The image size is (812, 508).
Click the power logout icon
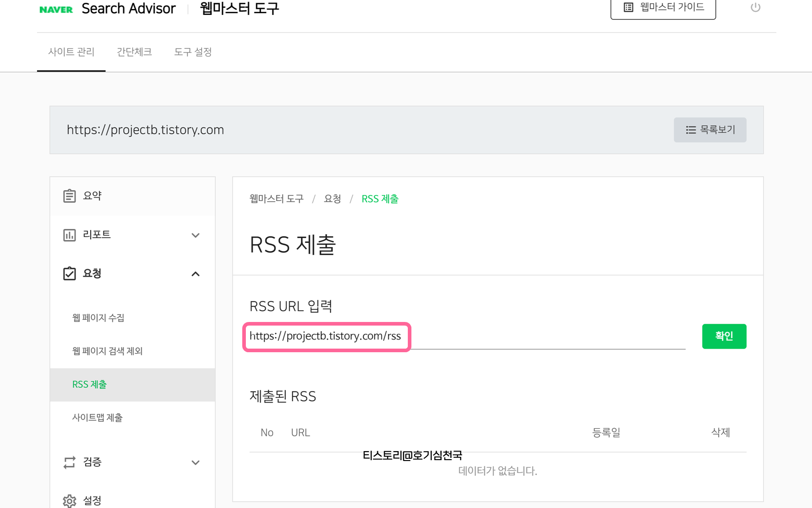[x=756, y=8]
